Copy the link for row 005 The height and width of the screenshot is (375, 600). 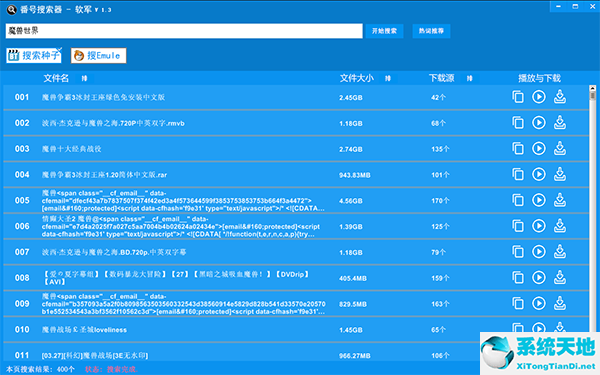pos(518,200)
